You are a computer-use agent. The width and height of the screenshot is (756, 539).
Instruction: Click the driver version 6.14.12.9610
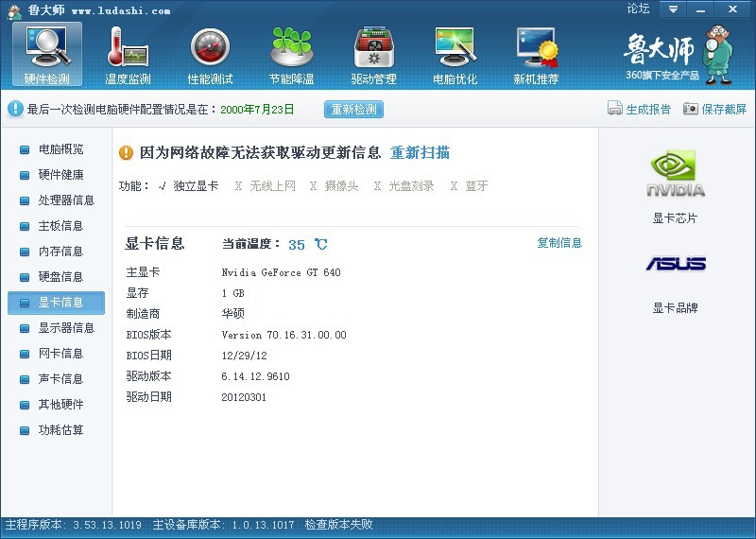[x=255, y=376]
